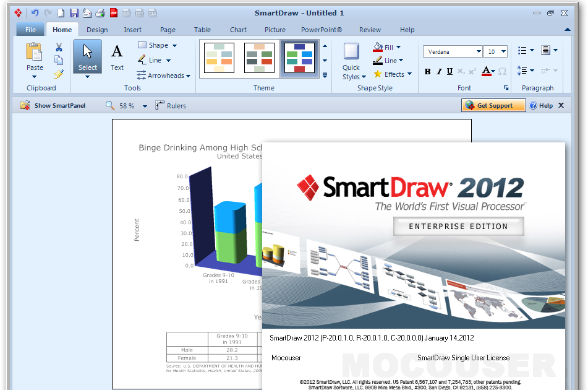Click the SmartDraw application logo icon
Viewport: 588px width, 390px height.
click(18, 13)
